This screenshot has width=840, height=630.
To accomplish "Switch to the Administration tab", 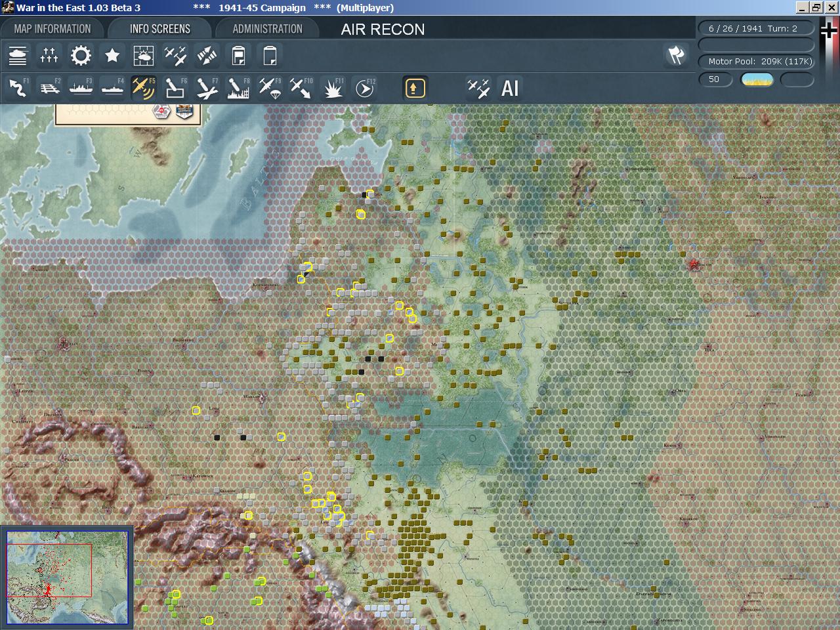I will 267,29.
